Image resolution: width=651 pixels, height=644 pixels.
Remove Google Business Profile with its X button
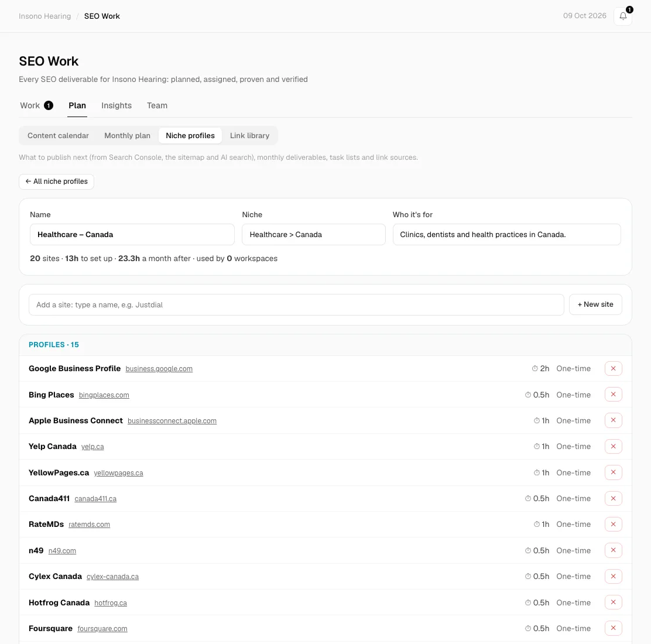click(x=613, y=369)
